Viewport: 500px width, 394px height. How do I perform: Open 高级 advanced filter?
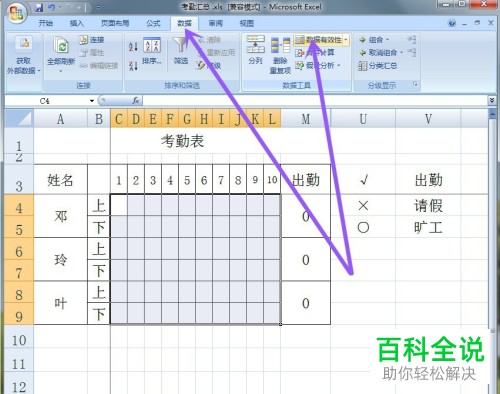click(209, 65)
